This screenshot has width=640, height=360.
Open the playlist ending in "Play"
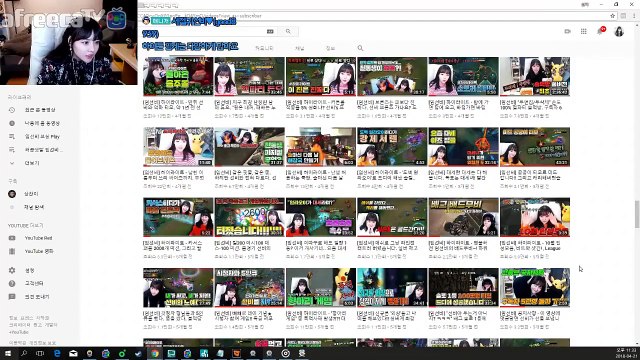pyautogui.click(x=42, y=137)
